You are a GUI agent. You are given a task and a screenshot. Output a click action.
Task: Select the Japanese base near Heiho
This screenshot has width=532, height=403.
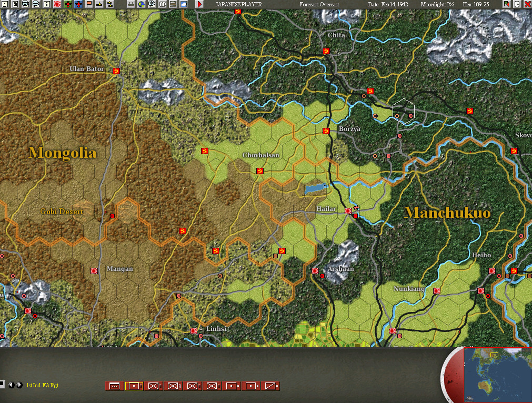pyautogui.click(x=492, y=271)
